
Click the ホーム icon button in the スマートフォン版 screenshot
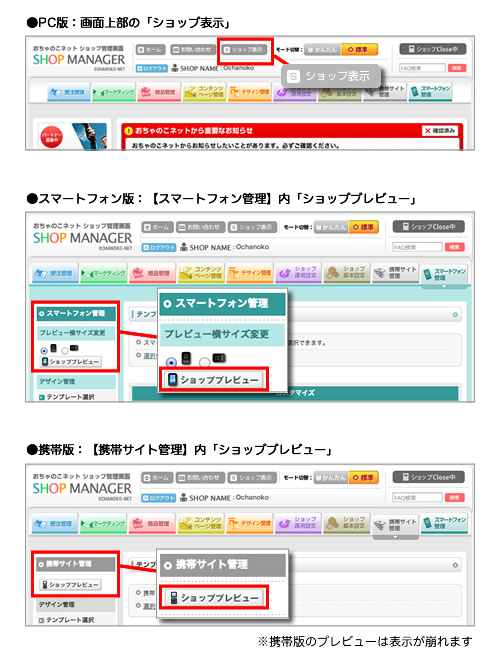157,227
